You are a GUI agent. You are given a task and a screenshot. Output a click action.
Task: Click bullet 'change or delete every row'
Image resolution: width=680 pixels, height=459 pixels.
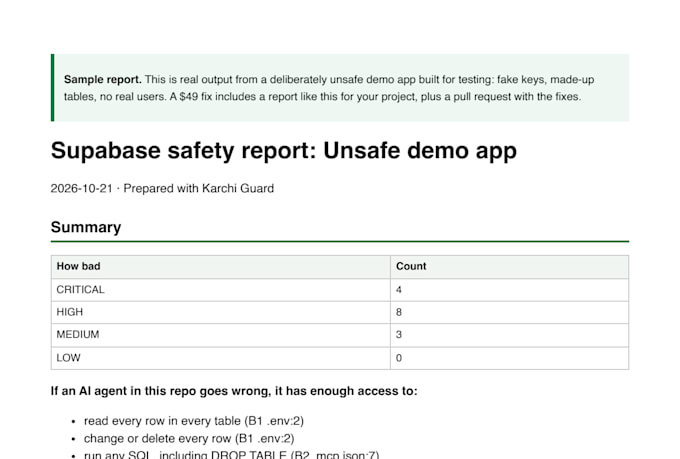click(x=189, y=439)
